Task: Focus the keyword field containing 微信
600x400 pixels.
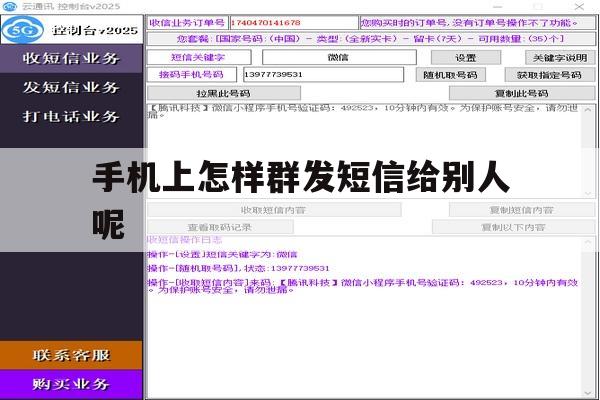Action: coord(339,57)
